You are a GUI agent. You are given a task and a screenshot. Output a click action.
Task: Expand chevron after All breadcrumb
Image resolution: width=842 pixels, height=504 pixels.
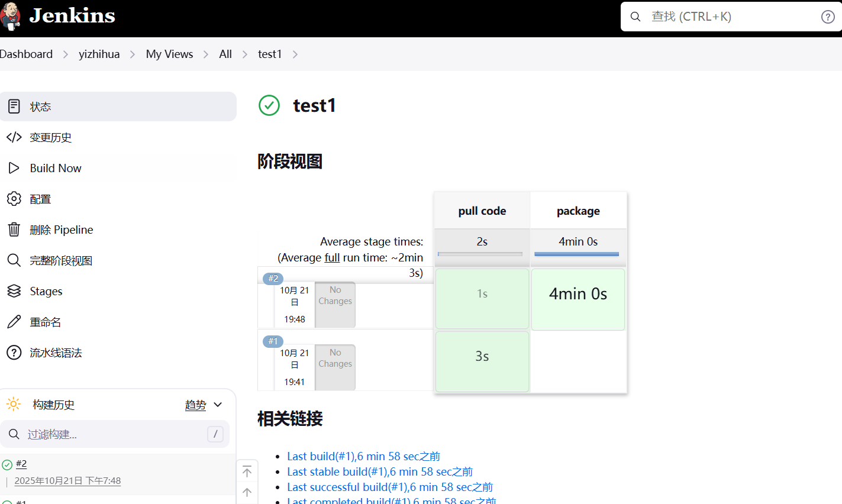245,54
